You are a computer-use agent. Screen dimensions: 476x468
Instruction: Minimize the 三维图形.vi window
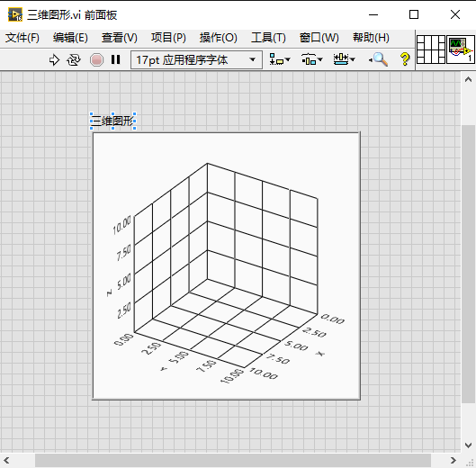coord(373,14)
